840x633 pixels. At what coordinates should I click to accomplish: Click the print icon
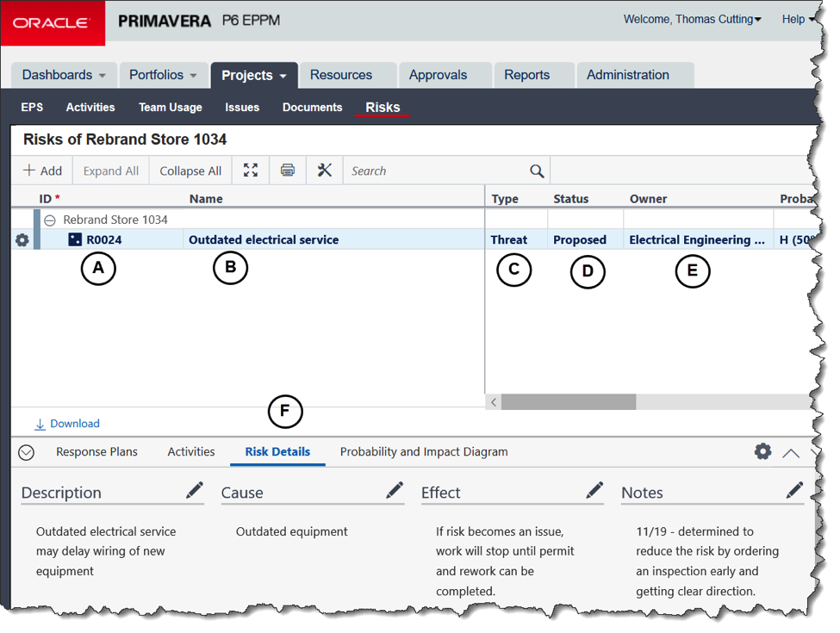(x=288, y=171)
